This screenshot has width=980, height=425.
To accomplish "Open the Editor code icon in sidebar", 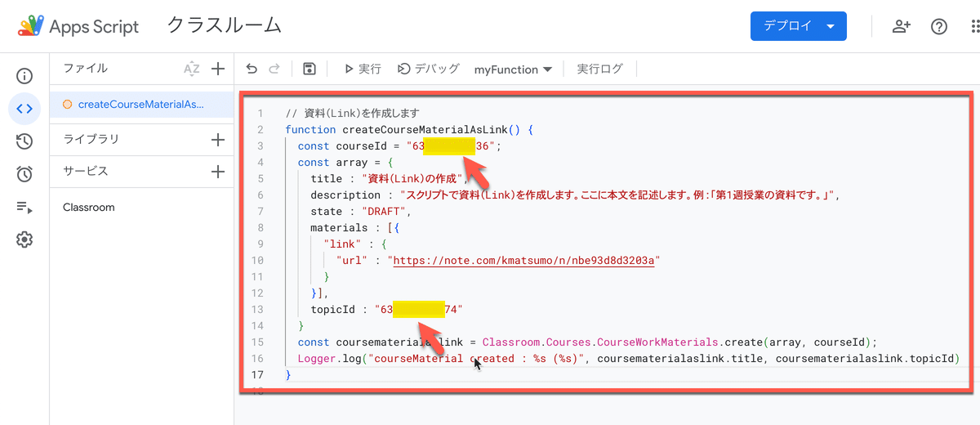I will pos(24,109).
